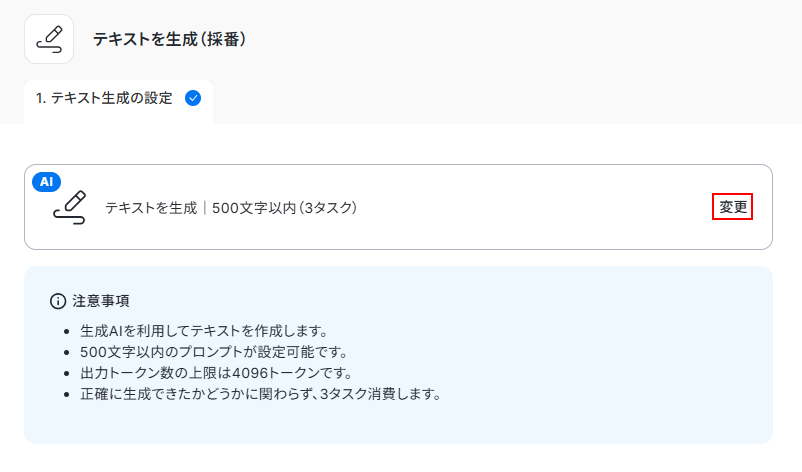Click the squiggle pen icon in the header
Screen dimensions: 802x472
49,39
